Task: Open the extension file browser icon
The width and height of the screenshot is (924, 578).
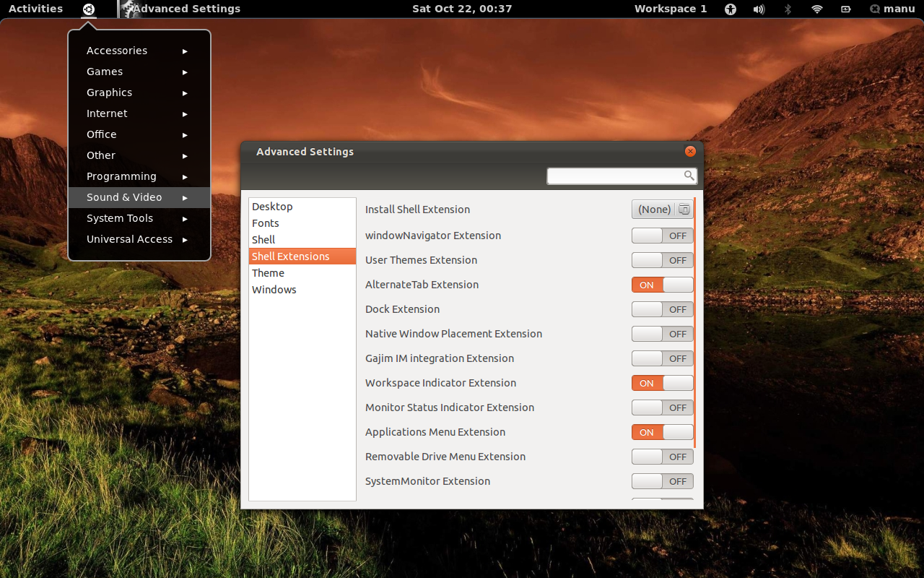Action: point(684,209)
